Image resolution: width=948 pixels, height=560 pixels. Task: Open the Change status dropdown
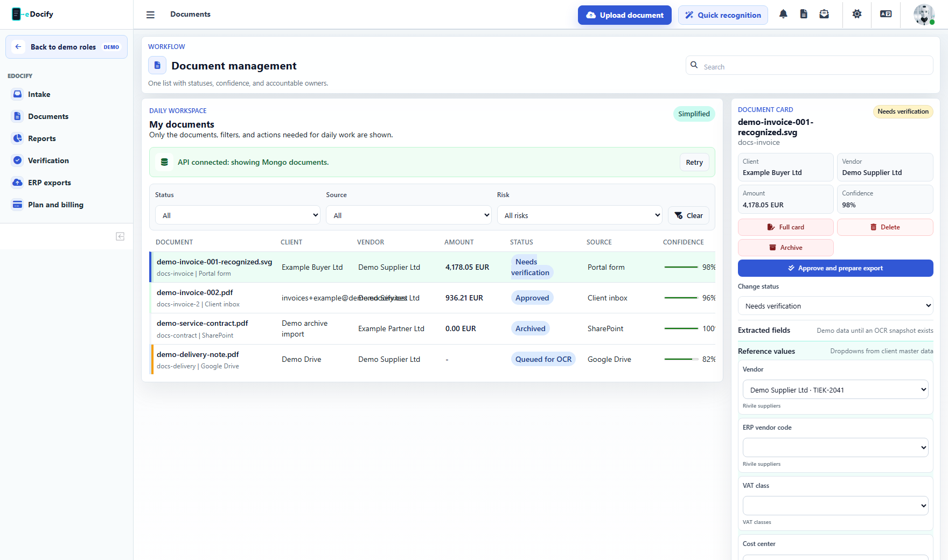tap(835, 306)
